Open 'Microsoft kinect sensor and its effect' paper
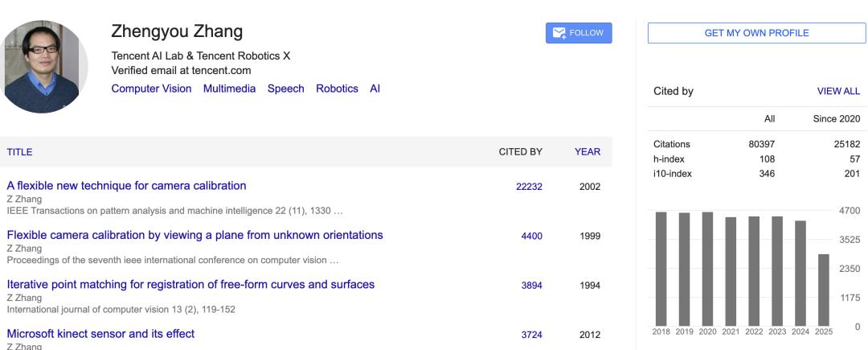The height and width of the screenshot is (350, 868). (100, 333)
